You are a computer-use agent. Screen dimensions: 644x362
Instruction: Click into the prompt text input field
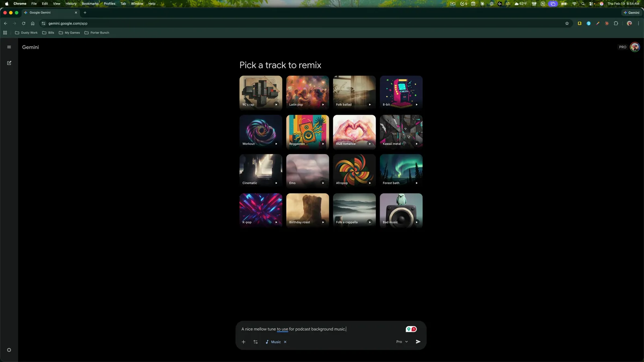click(x=322, y=329)
